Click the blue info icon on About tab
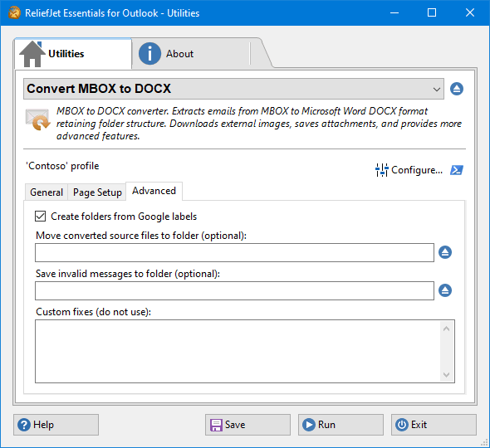The image size is (490, 448). point(149,54)
